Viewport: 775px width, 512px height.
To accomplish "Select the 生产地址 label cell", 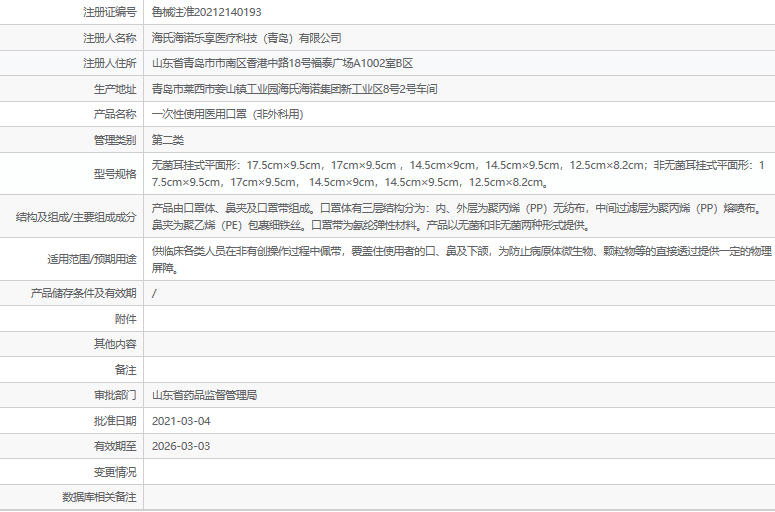I will [x=114, y=89].
